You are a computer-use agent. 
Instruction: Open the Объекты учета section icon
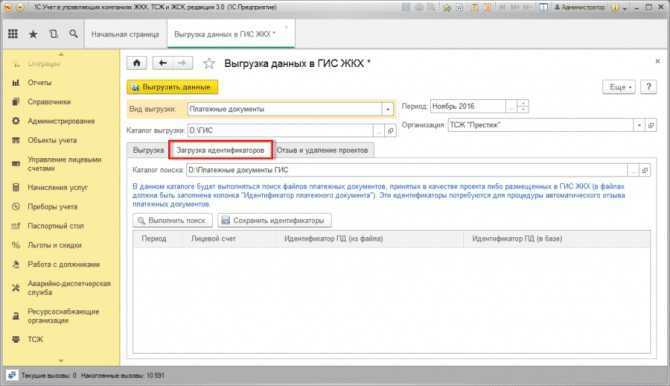[16, 140]
